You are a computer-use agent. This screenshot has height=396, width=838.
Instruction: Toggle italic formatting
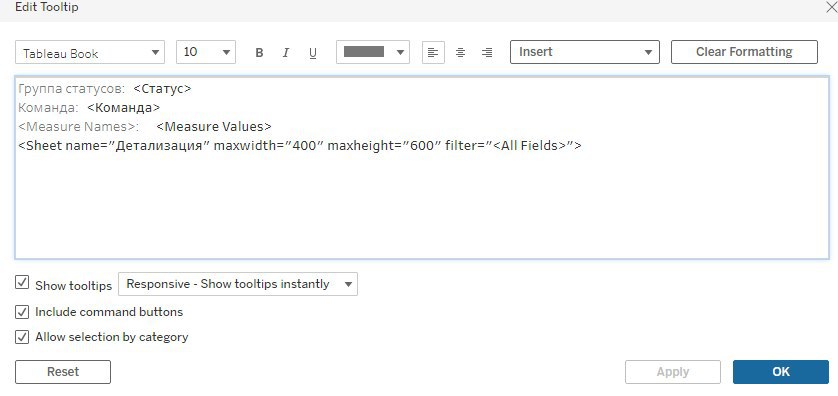click(286, 53)
